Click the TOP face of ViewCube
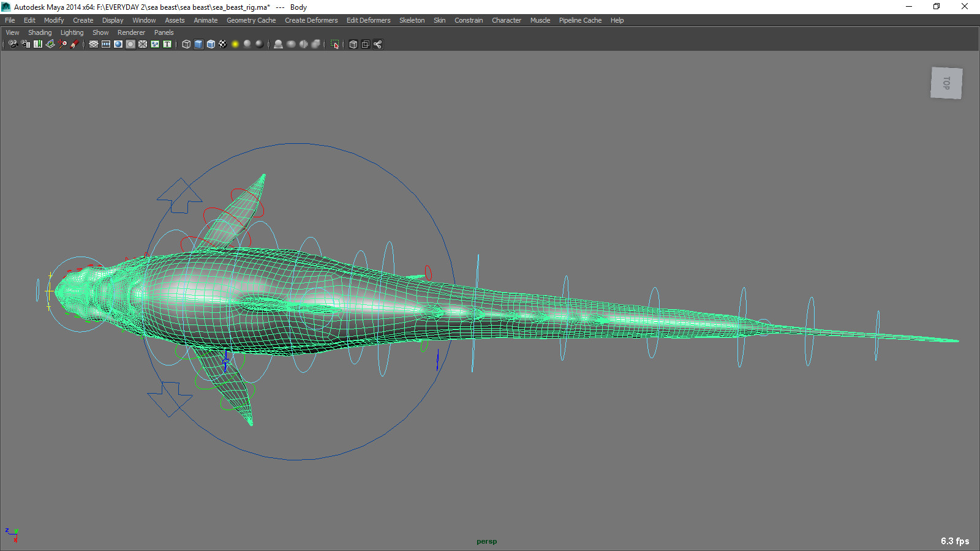The image size is (980, 551). tap(946, 83)
